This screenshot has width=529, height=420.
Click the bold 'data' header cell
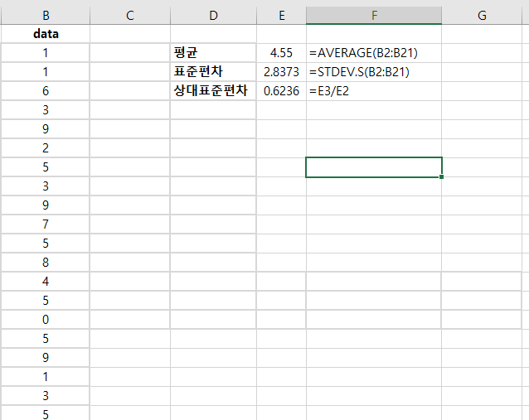pyautogui.click(x=46, y=34)
